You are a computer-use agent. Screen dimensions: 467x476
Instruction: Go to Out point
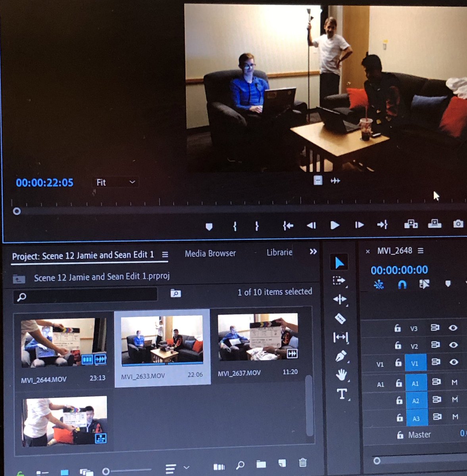click(x=382, y=225)
